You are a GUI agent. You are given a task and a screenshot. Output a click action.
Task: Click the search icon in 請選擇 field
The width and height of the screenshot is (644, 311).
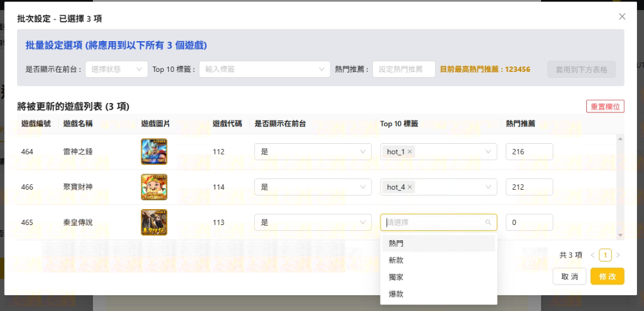(x=488, y=223)
